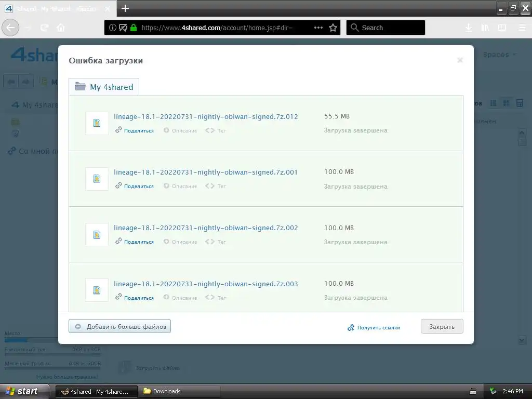
Task: Click the file thumbnail for the 7z.001 part
Action: click(97, 179)
